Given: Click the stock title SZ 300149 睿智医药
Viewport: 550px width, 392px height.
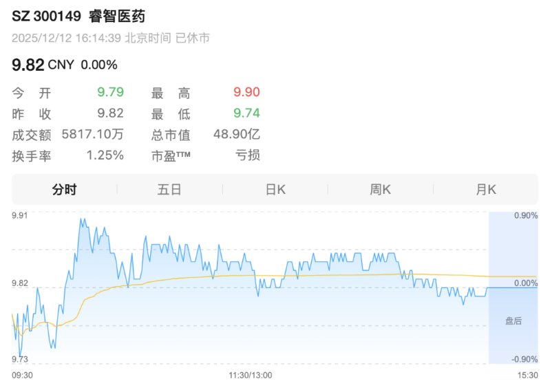Looking at the screenshot, I should click(78, 16).
